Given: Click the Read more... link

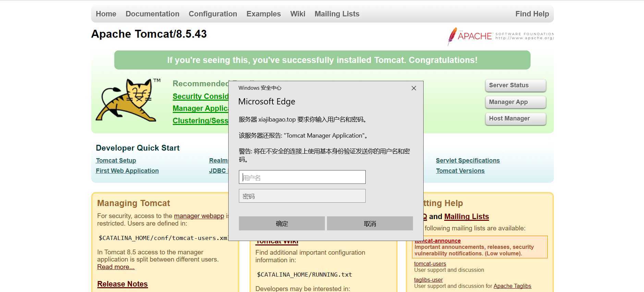Looking at the screenshot, I should (x=116, y=267).
